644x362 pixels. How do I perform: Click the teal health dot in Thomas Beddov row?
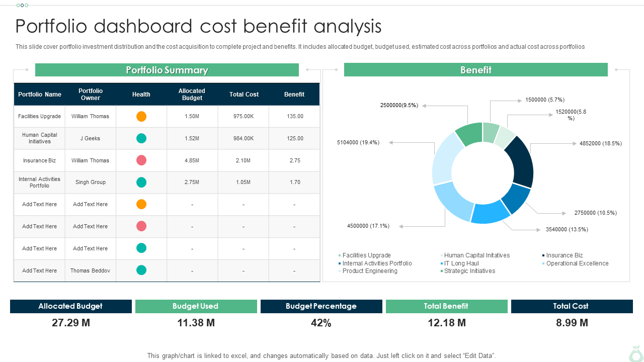coord(141,270)
